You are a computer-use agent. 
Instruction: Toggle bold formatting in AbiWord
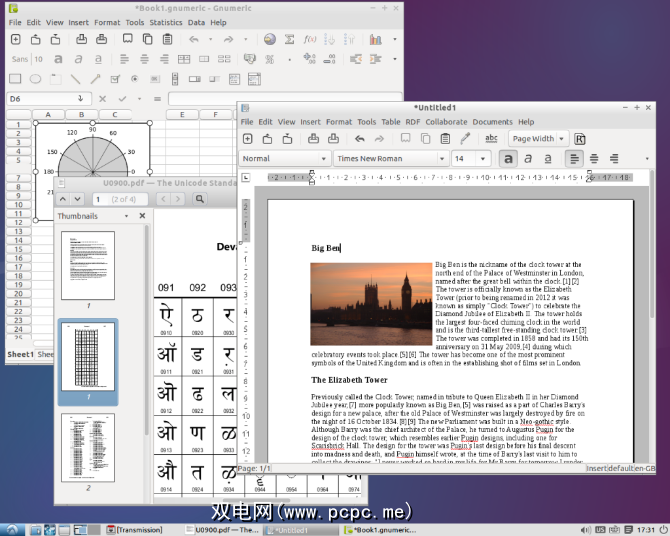[x=509, y=158]
